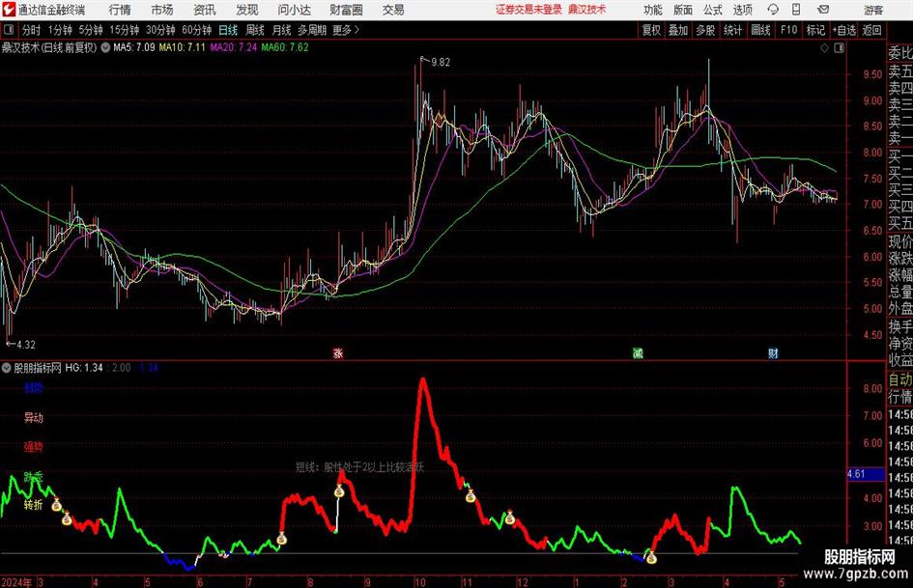Select the 日线 daily period tab
913x588 pixels.
(x=228, y=30)
